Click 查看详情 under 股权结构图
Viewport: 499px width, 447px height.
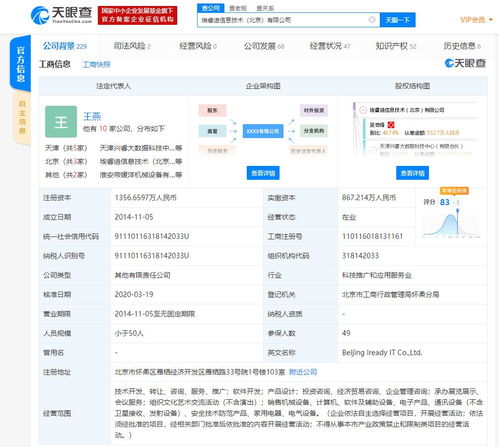pos(412,173)
